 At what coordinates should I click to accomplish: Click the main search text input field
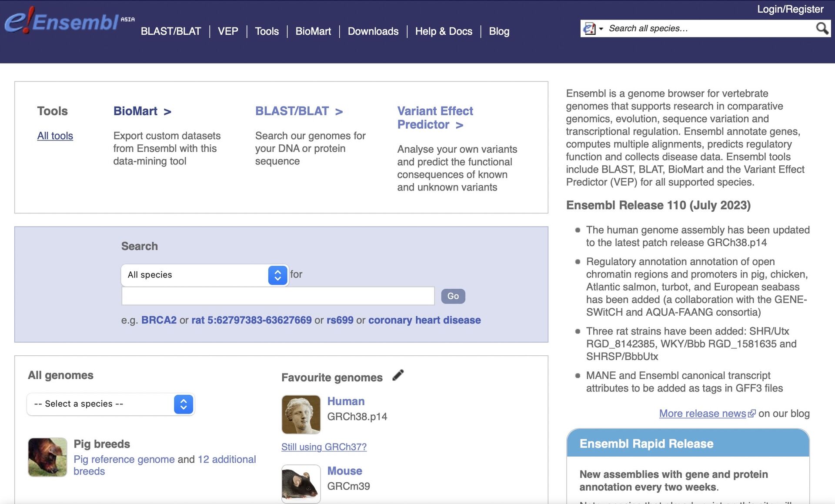tap(278, 296)
